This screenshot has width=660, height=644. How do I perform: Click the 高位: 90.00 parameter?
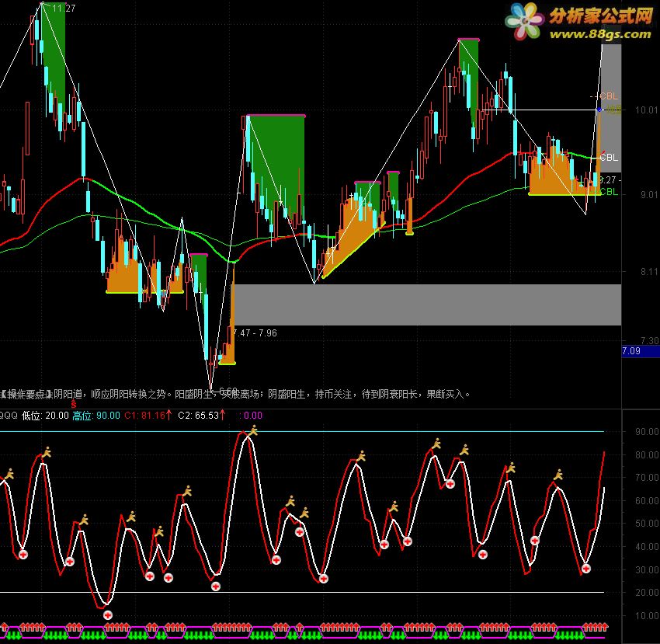96,416
